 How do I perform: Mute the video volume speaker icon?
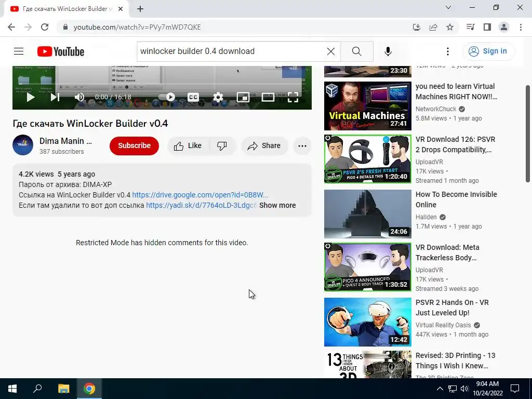point(79,97)
